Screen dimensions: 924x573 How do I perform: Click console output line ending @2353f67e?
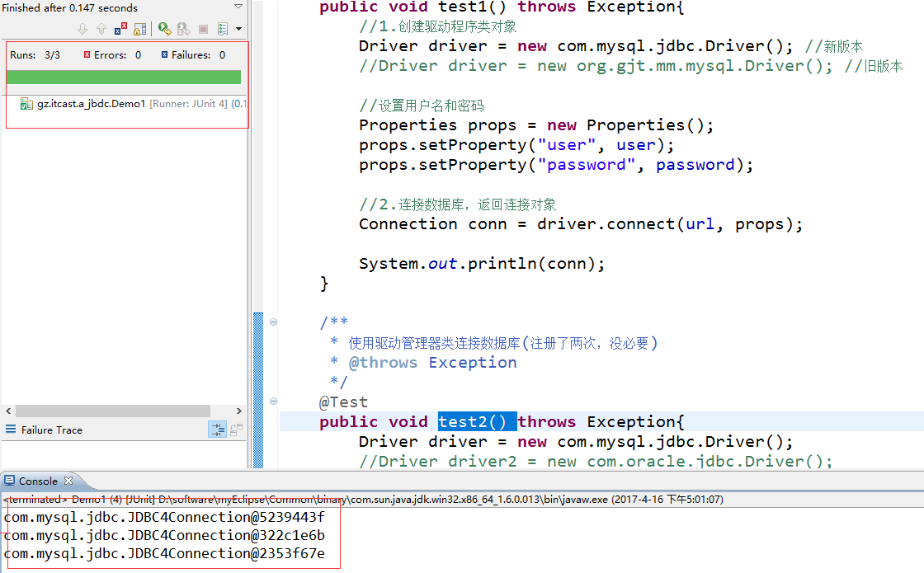pyautogui.click(x=164, y=553)
